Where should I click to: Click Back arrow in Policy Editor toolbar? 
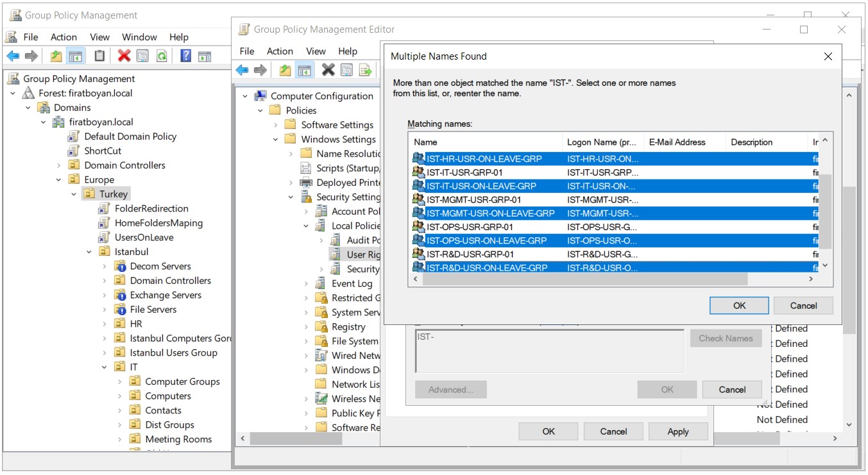coord(242,70)
